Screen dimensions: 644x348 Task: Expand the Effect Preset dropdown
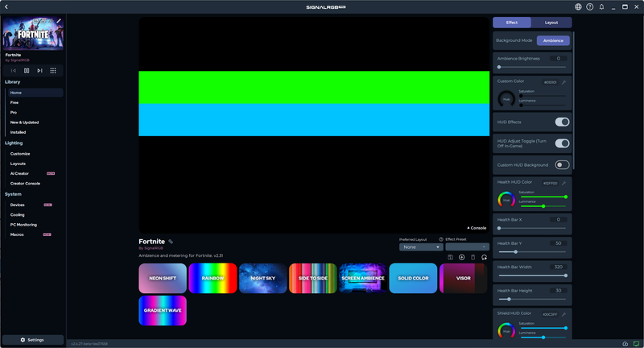click(468, 247)
